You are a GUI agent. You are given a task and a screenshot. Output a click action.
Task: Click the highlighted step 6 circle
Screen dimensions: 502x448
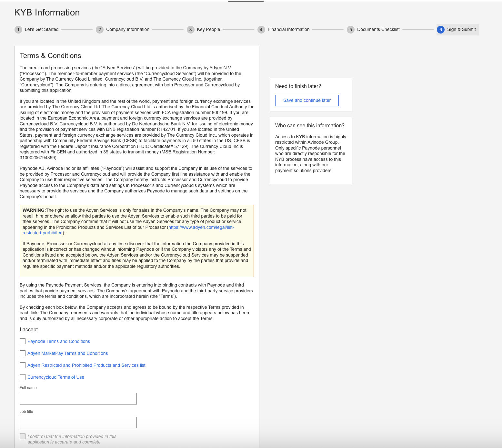(441, 29)
